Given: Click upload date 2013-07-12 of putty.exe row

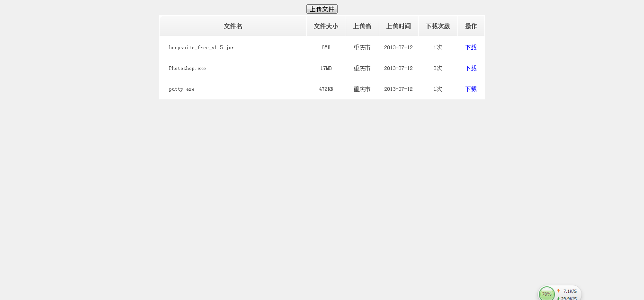Looking at the screenshot, I should [x=398, y=89].
